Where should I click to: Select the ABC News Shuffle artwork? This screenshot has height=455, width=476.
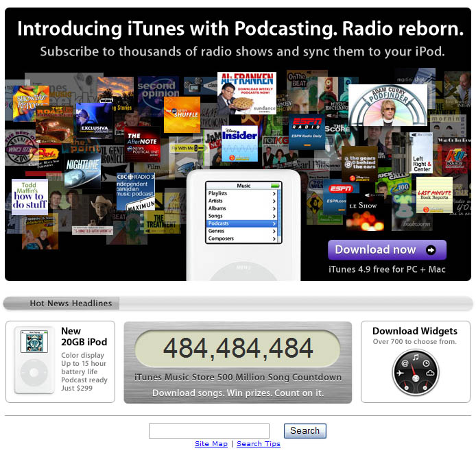(x=182, y=114)
